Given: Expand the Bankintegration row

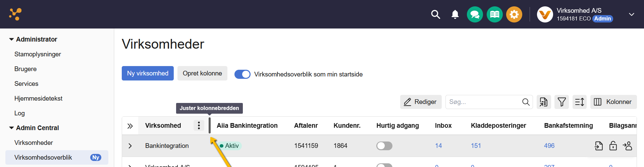Looking at the screenshot, I should 130,146.
